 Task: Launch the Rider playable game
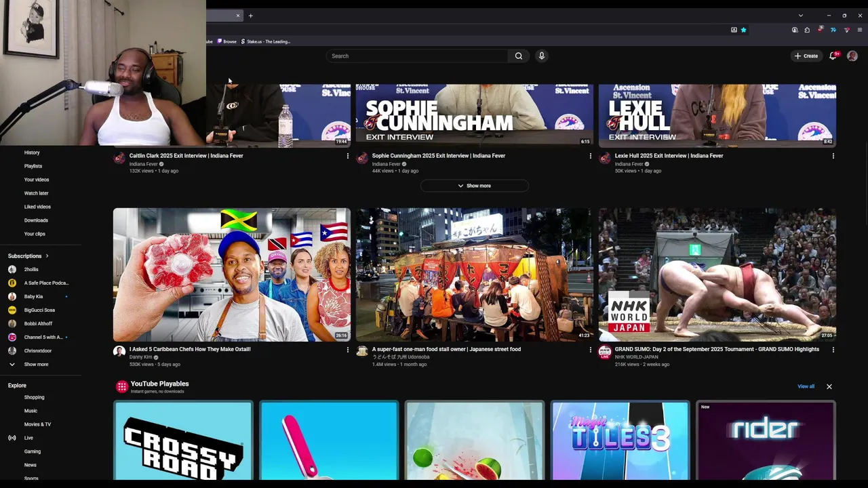tap(766, 441)
